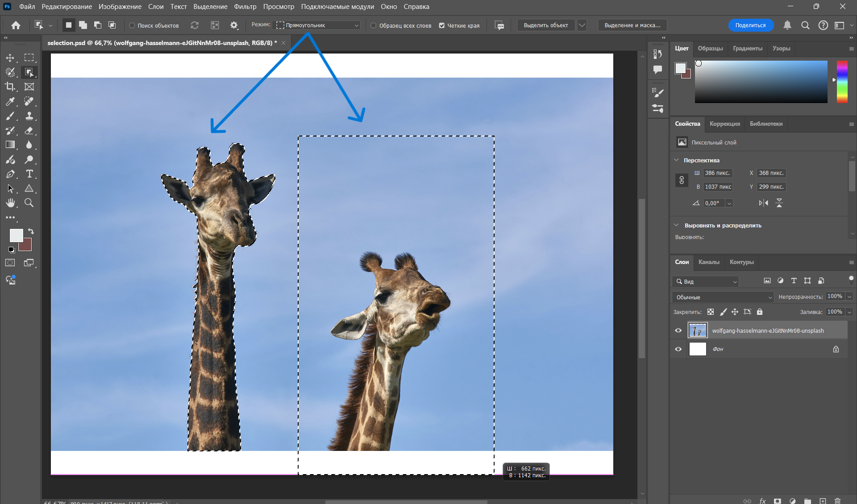Open the selection settings gear icon
Screen dimensions: 857x504
coord(234,25)
